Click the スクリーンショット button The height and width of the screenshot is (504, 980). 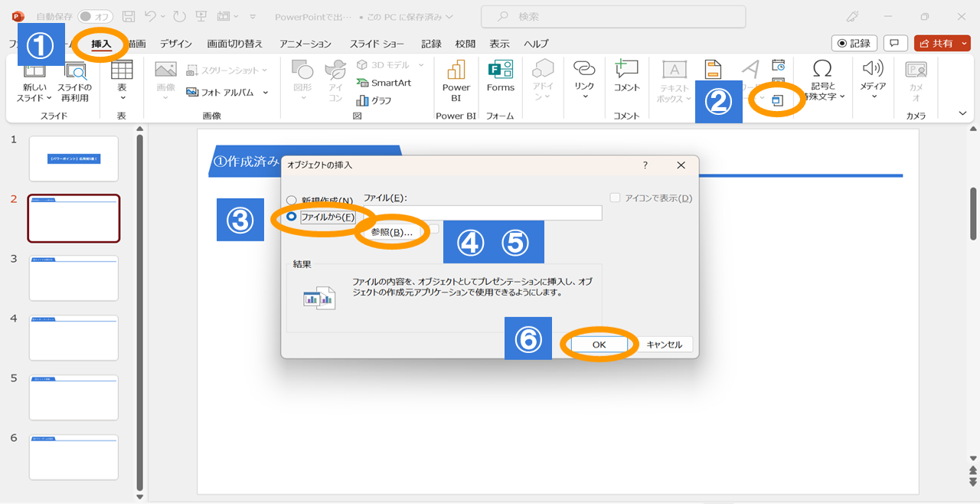click(x=227, y=70)
